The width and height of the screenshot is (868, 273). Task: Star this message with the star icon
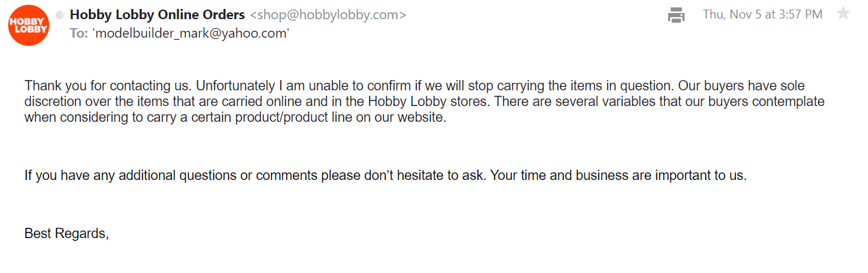coord(843,14)
